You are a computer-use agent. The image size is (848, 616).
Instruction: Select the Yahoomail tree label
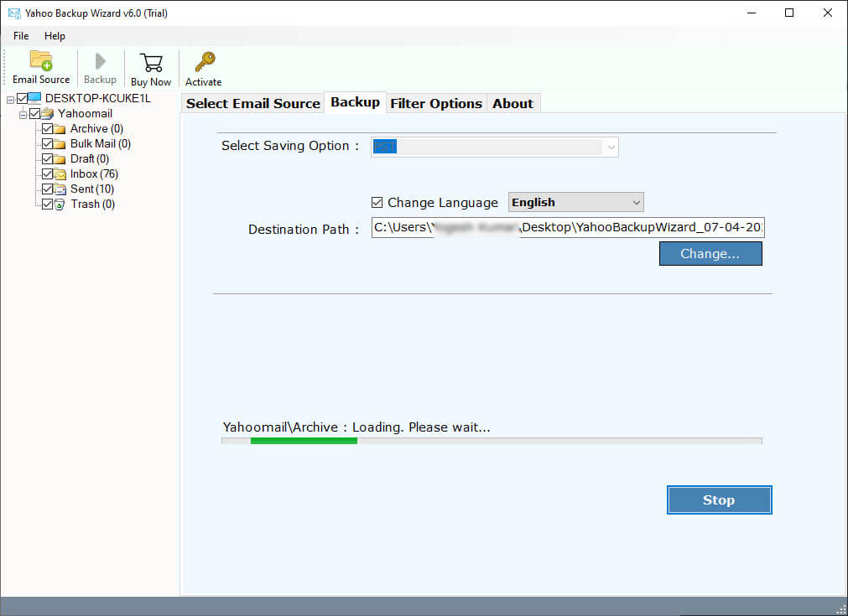coord(85,113)
